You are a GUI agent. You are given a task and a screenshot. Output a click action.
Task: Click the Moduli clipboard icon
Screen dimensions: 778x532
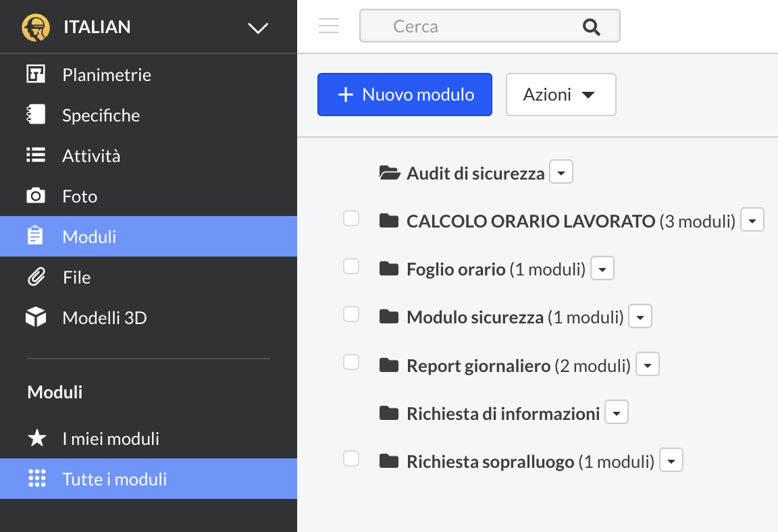[35, 236]
